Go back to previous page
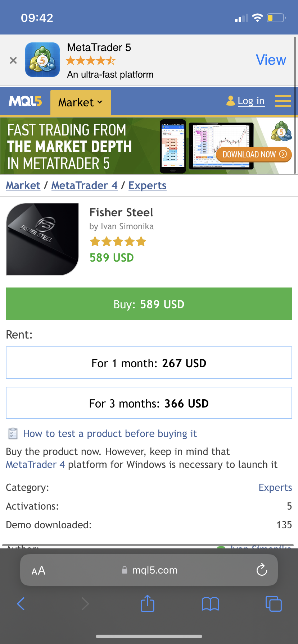 coord(21,603)
